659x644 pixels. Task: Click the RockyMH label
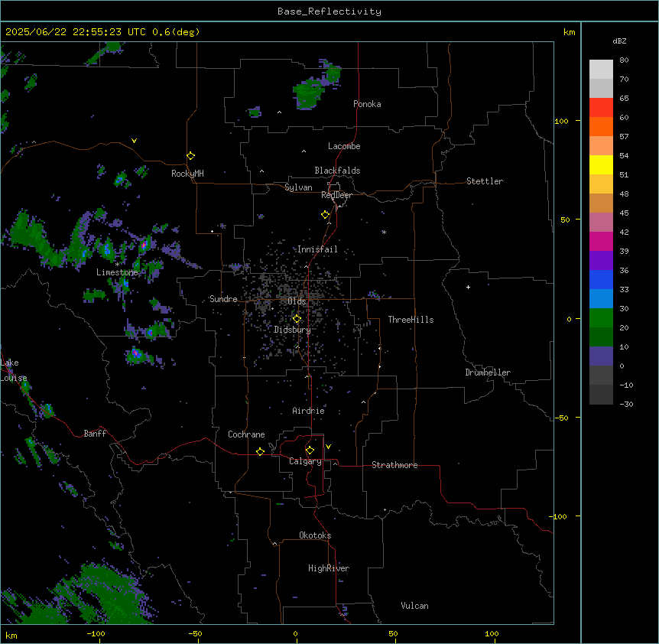pyautogui.click(x=187, y=174)
